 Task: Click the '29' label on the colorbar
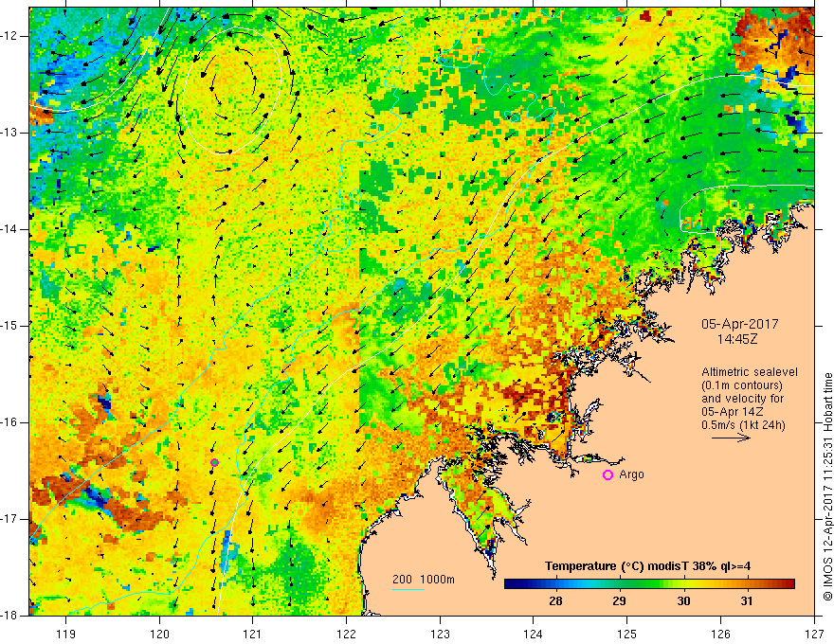[619, 601]
